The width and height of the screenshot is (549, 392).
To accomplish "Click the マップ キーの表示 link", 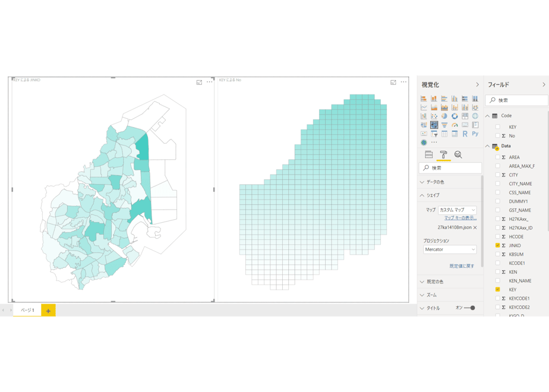I will point(460,218).
